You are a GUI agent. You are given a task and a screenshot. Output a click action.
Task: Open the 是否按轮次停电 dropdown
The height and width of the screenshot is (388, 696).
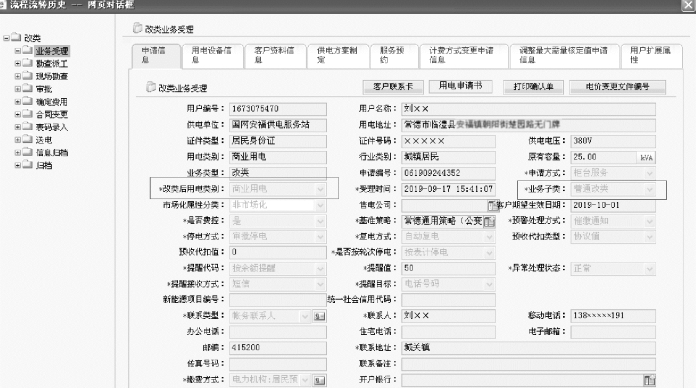coord(490,253)
